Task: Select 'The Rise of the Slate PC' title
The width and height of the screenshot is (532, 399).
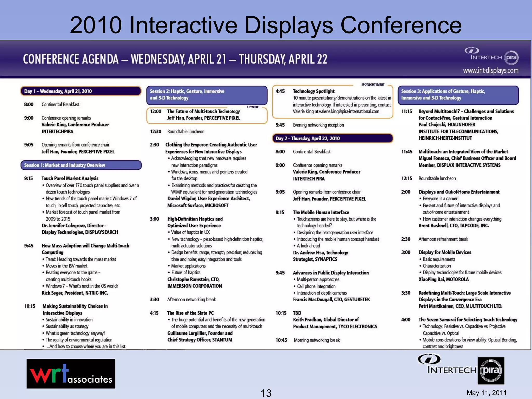Action: [x=190, y=313]
